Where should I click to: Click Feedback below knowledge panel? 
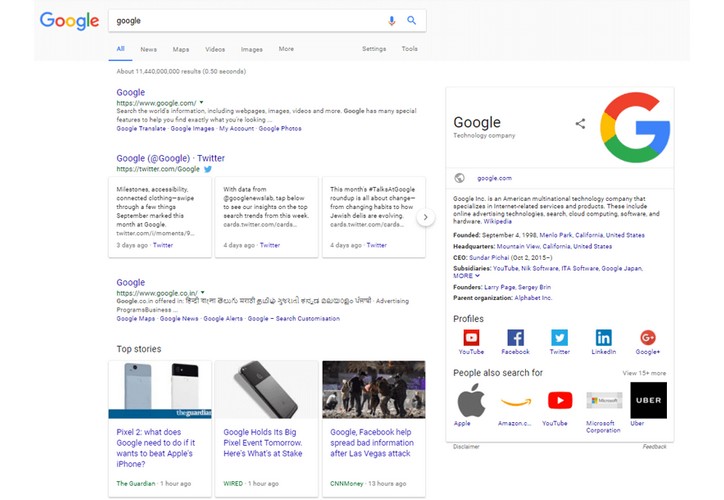point(654,446)
